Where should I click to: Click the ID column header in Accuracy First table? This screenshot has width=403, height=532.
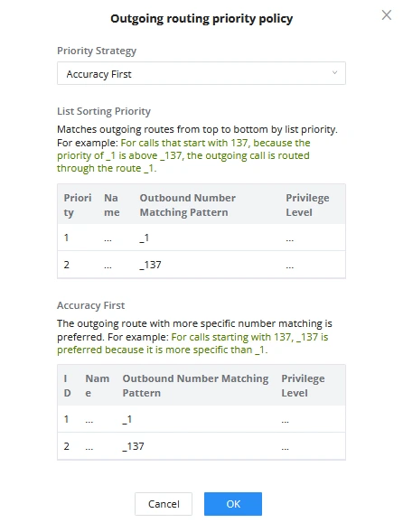(67, 386)
